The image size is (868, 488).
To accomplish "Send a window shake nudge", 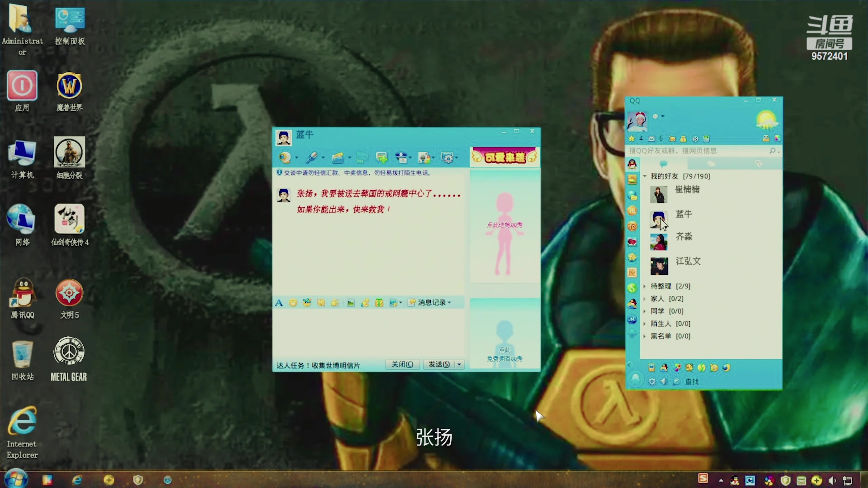I will coord(321,303).
